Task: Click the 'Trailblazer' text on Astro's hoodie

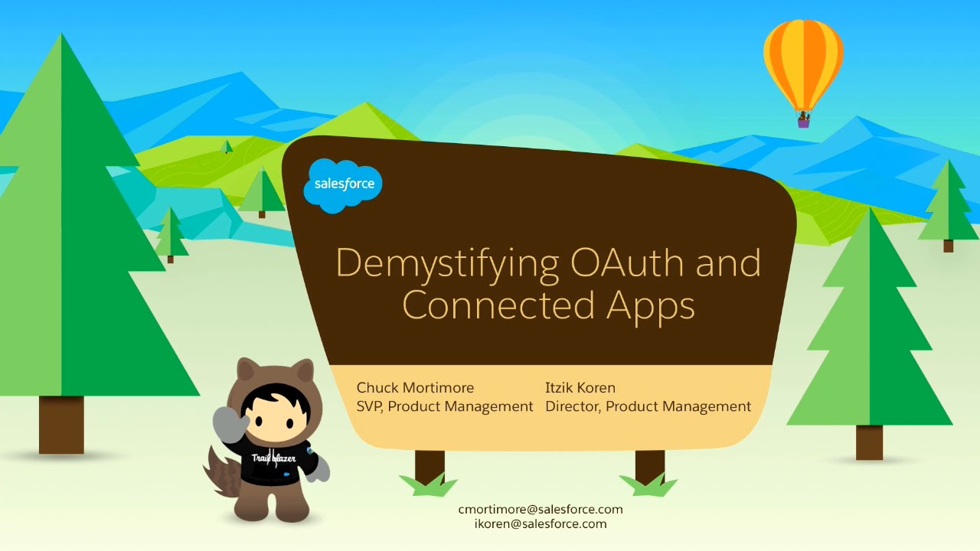Action: [273, 458]
